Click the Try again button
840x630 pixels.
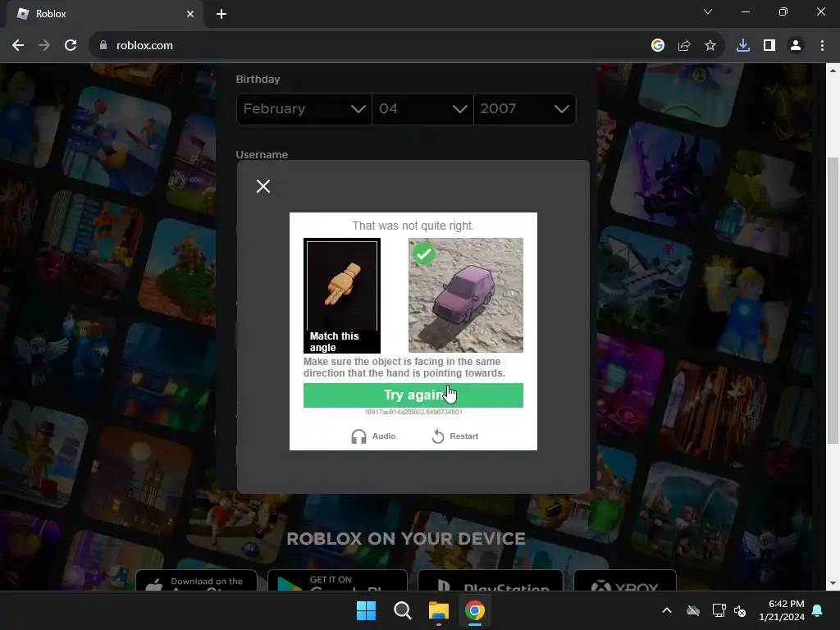(x=413, y=395)
